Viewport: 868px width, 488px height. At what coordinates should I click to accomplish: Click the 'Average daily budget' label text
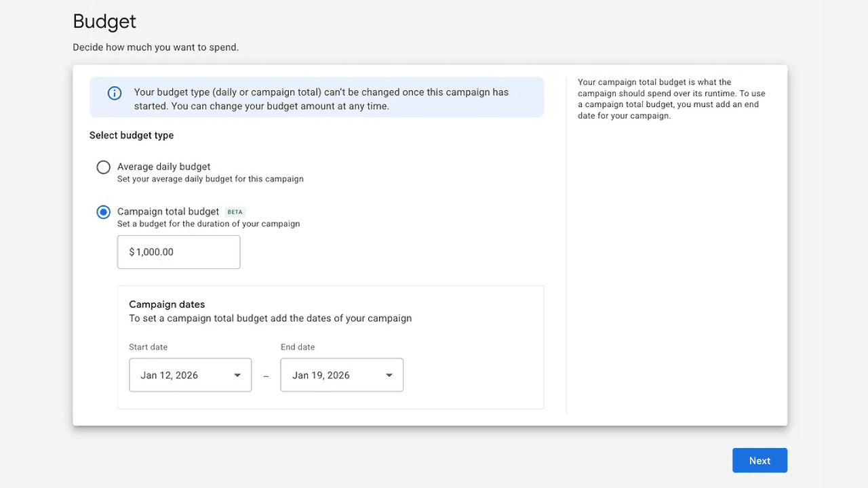pyautogui.click(x=164, y=167)
